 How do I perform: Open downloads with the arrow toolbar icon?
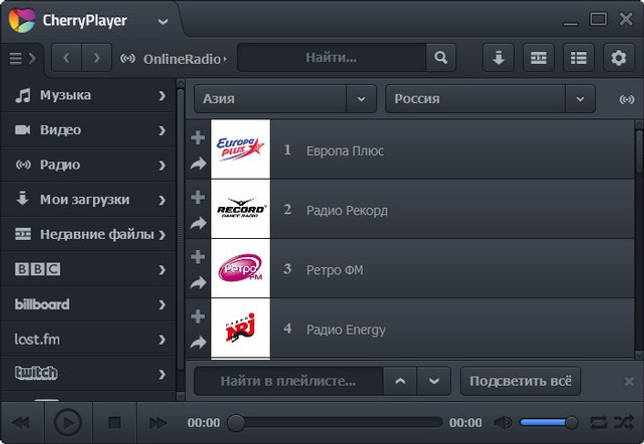point(498,58)
